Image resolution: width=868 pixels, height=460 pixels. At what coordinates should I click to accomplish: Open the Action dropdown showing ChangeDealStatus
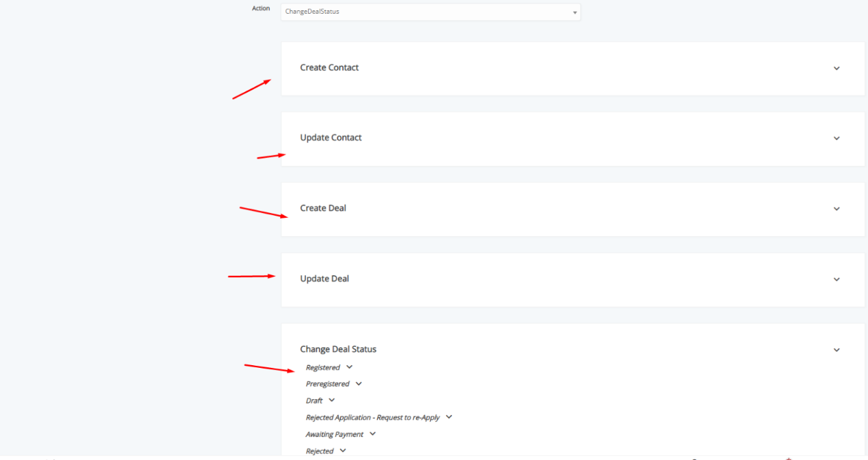430,12
